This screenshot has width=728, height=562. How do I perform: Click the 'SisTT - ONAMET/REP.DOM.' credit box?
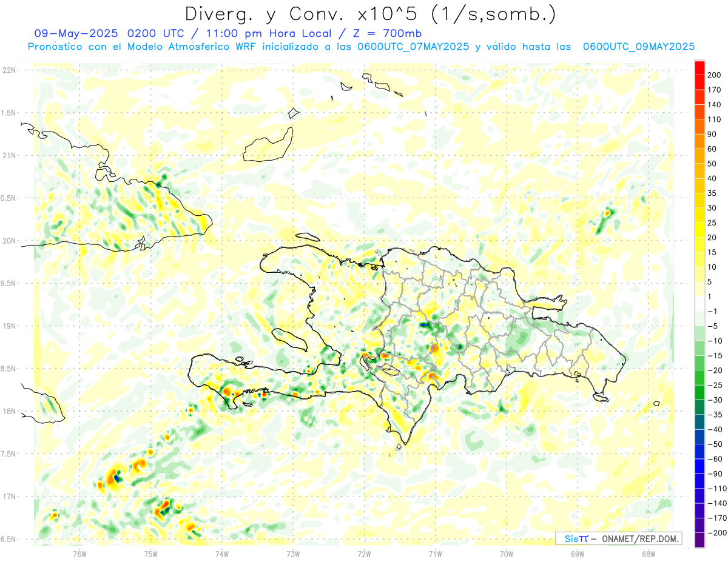point(618,538)
